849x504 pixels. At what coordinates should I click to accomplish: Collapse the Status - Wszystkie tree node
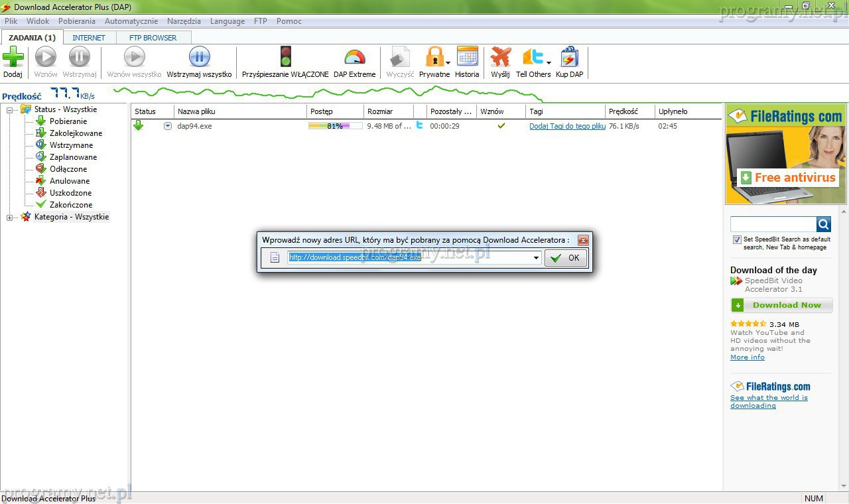click(10, 110)
